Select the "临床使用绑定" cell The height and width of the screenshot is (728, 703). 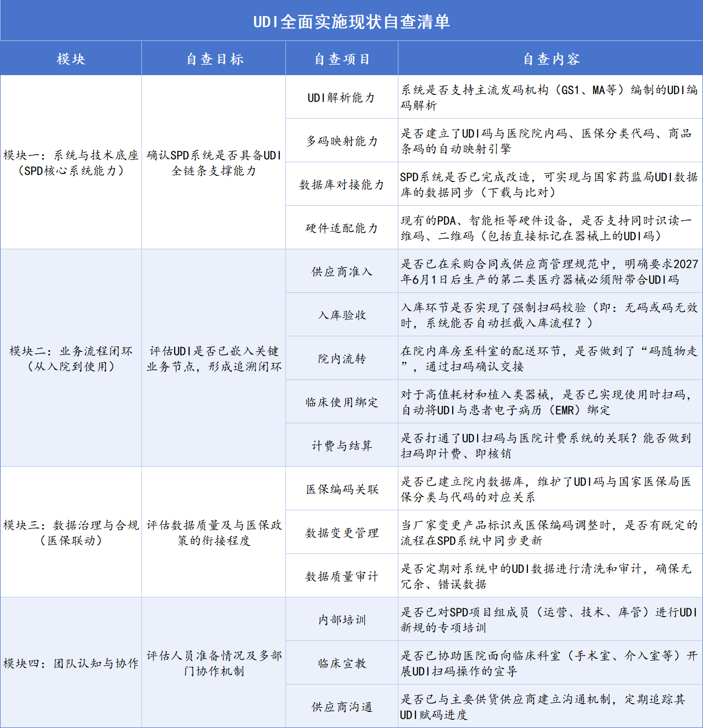pyautogui.click(x=342, y=402)
